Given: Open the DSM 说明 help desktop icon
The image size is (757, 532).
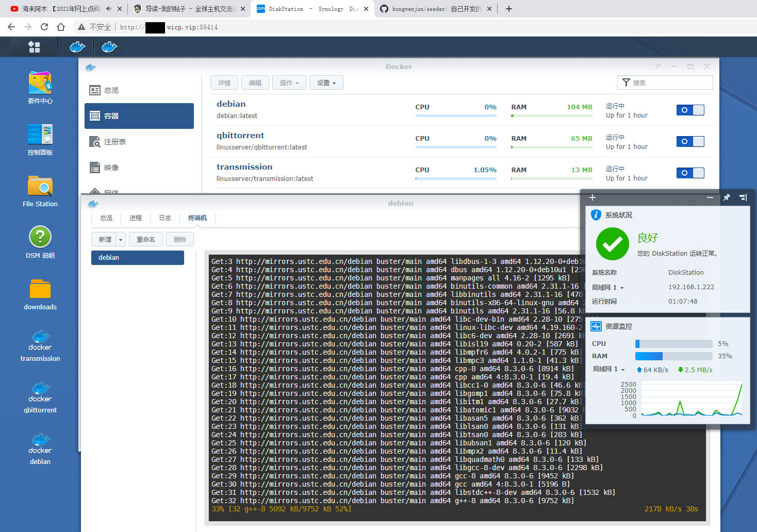Looking at the screenshot, I should point(40,243).
